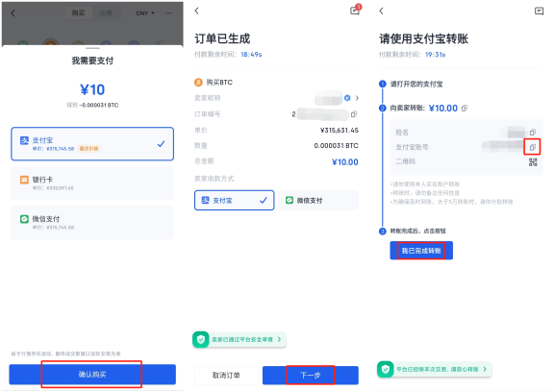Copy the ¥10.00 transfer amount

pyautogui.click(x=465, y=108)
